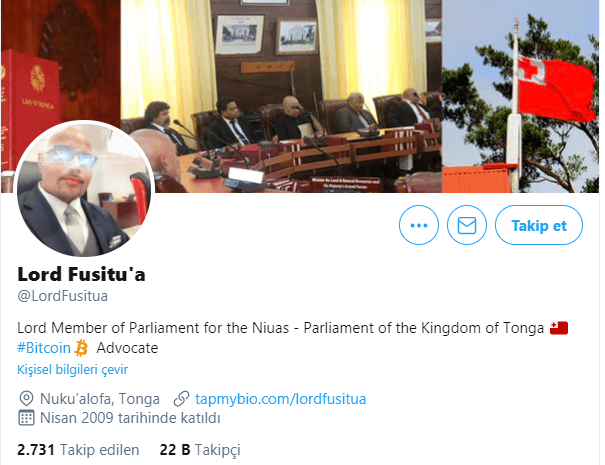The width and height of the screenshot is (605, 465).
Task: Click the Nisan 2009 tarihinde katıldı text
Action: pos(130,418)
